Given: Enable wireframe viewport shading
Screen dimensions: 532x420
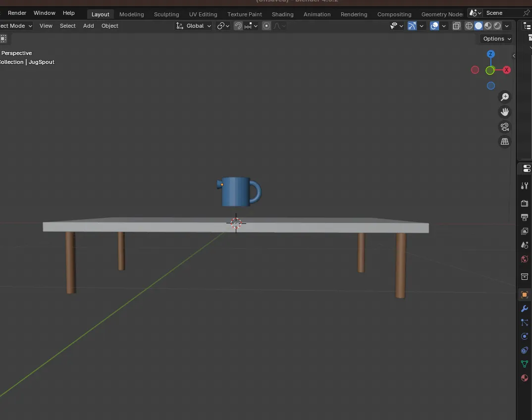Looking at the screenshot, I should (x=469, y=26).
